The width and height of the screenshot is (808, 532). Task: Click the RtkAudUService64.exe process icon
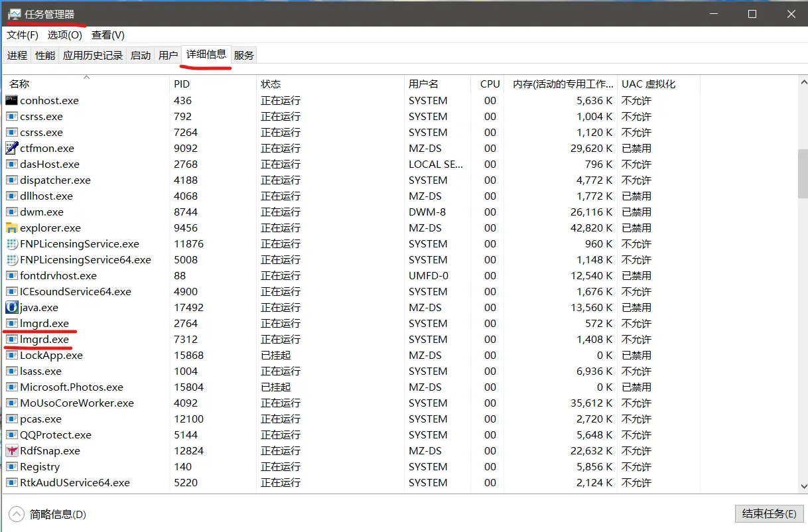point(11,482)
